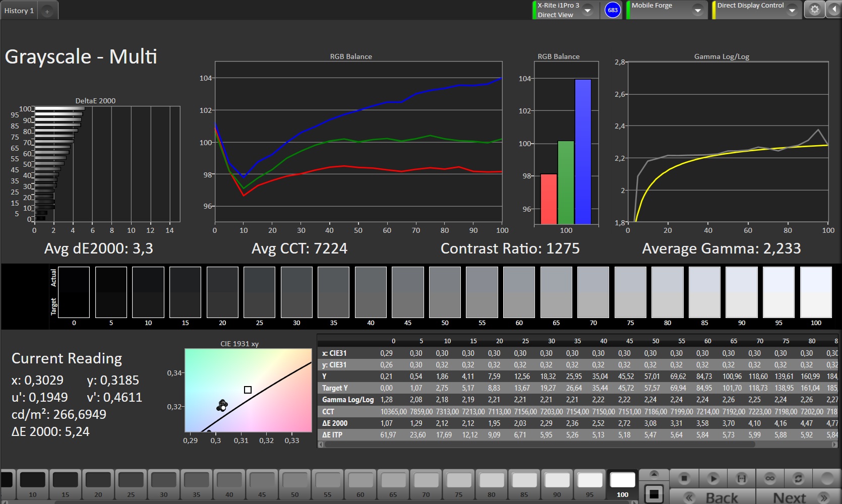842x504 pixels.
Task: Select the 80 percent gray pattern button
Action: [x=492, y=485]
